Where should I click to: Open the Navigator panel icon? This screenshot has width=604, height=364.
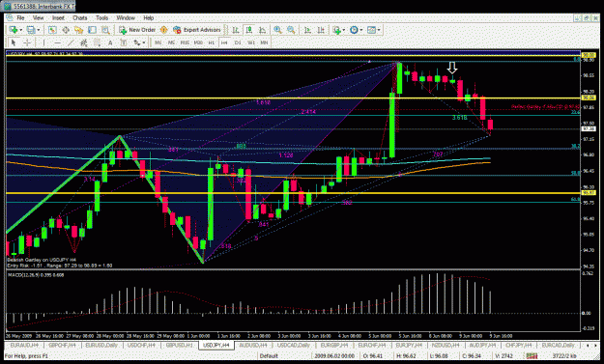pyautogui.click(x=79, y=30)
